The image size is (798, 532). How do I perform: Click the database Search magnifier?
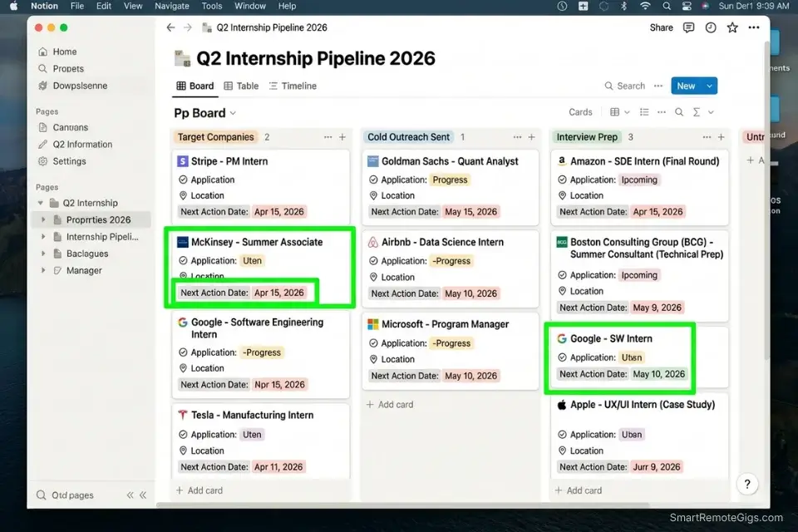point(608,86)
